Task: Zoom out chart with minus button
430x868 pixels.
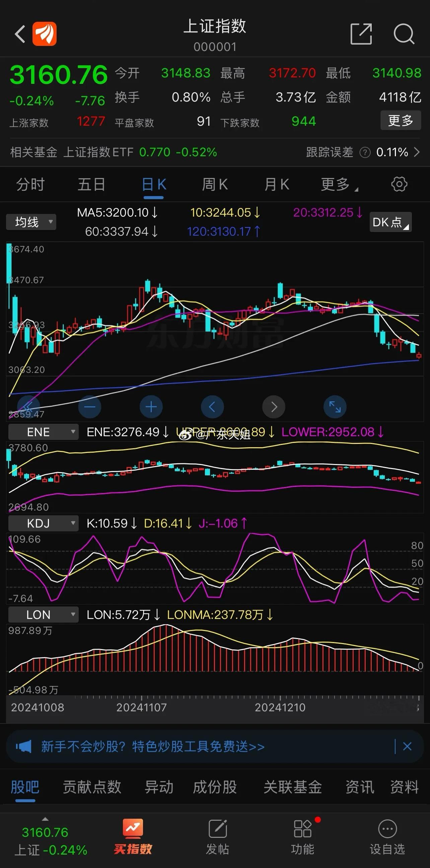Action: click(x=90, y=407)
